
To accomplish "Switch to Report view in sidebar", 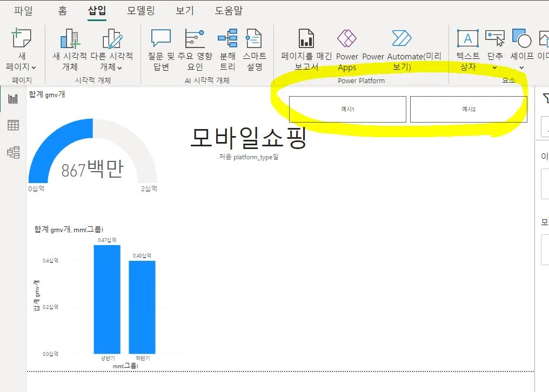I will 13,98.
